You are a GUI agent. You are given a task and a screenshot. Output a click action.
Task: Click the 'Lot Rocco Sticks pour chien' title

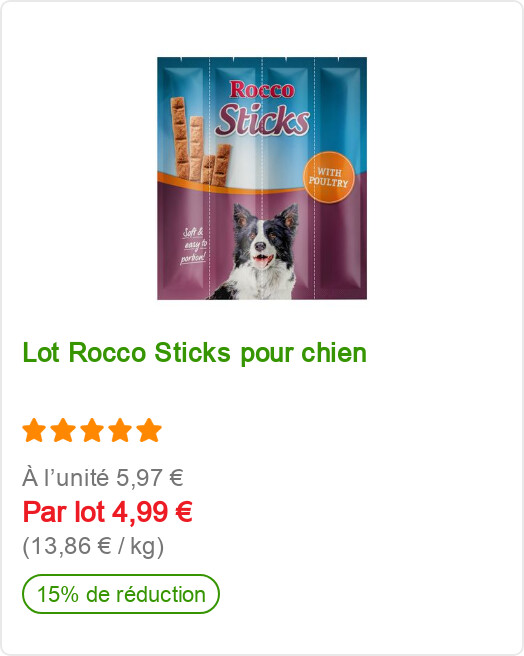[195, 354]
